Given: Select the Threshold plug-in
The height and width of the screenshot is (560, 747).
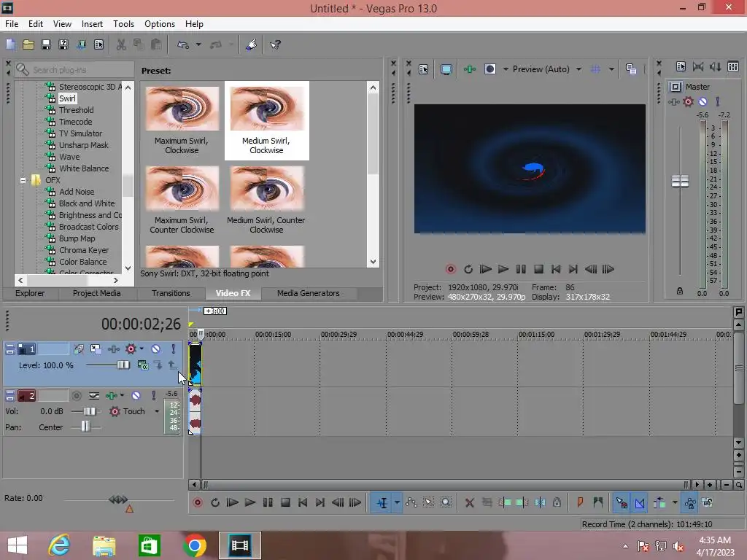Looking at the screenshot, I should coord(76,110).
